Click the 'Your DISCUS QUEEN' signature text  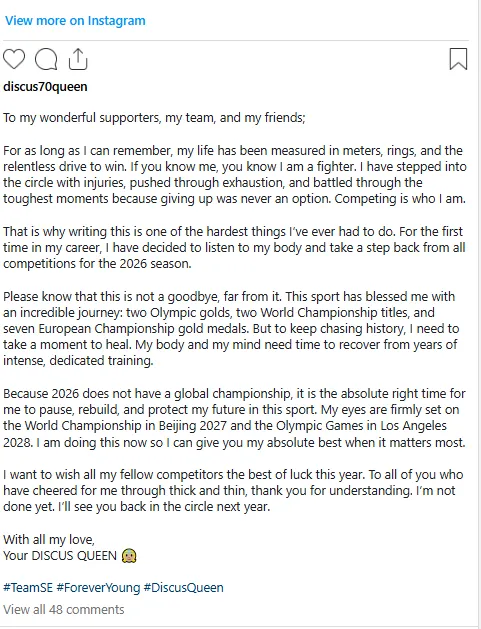point(60,556)
